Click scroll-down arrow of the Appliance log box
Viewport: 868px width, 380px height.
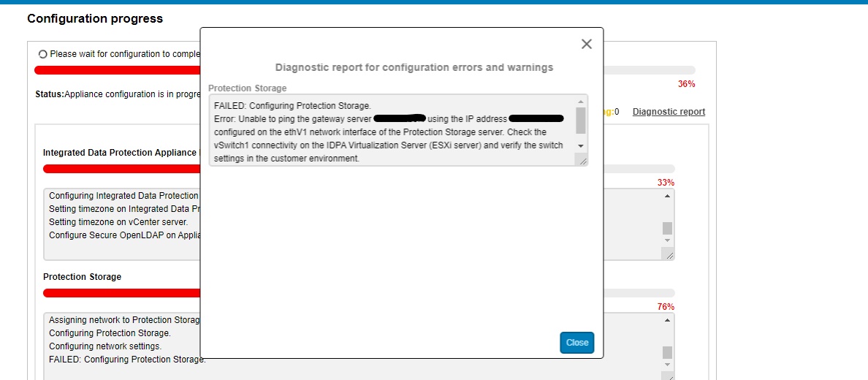coord(667,240)
